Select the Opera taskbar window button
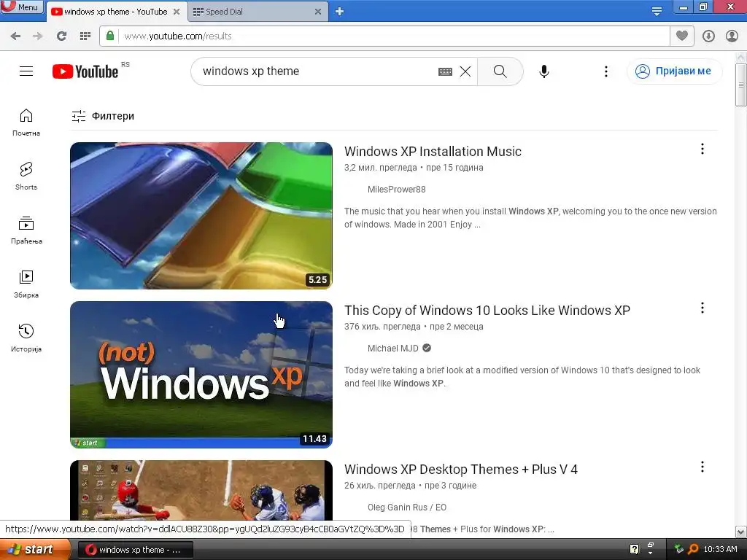This screenshot has width=747, height=560. click(x=135, y=550)
